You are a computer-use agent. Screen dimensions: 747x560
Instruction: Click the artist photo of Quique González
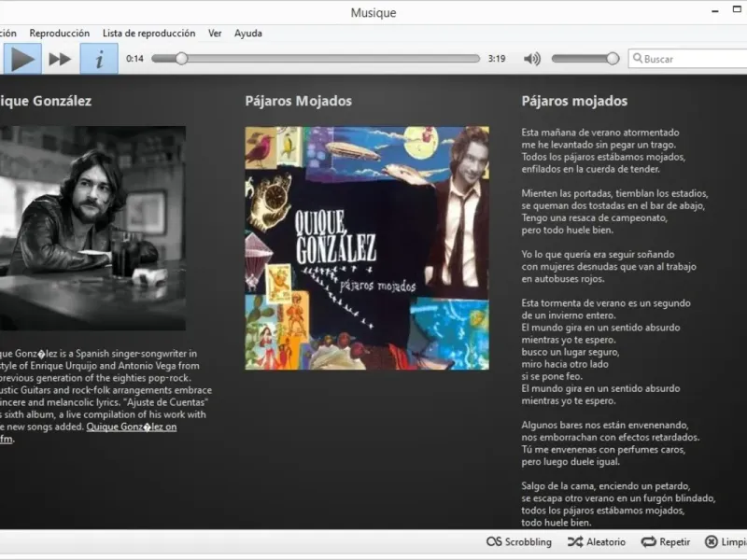(92, 228)
